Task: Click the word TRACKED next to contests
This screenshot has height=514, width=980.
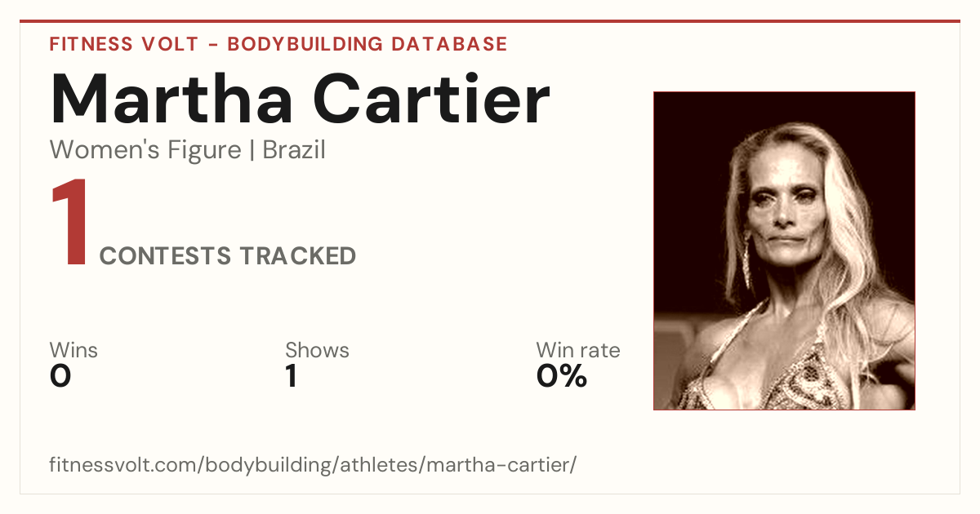Action: 298,256
